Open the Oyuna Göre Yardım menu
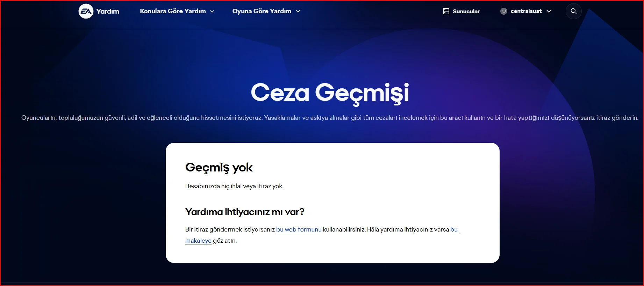The width and height of the screenshot is (644, 286). point(266,11)
